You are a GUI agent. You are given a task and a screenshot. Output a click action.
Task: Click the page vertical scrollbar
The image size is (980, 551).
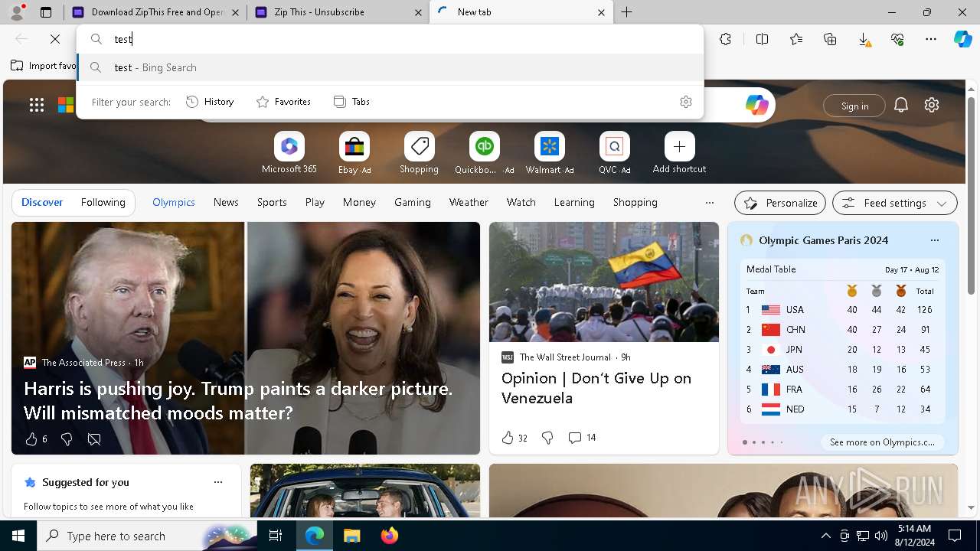[x=971, y=195]
